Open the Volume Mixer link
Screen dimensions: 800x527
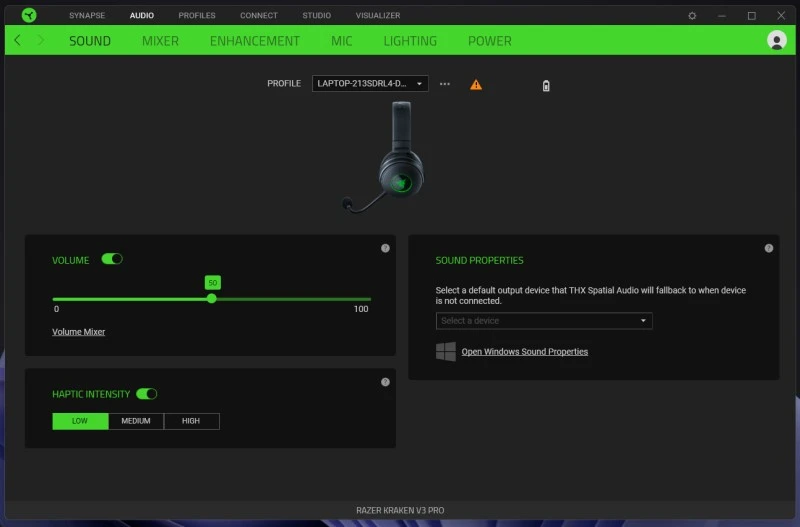click(78, 332)
